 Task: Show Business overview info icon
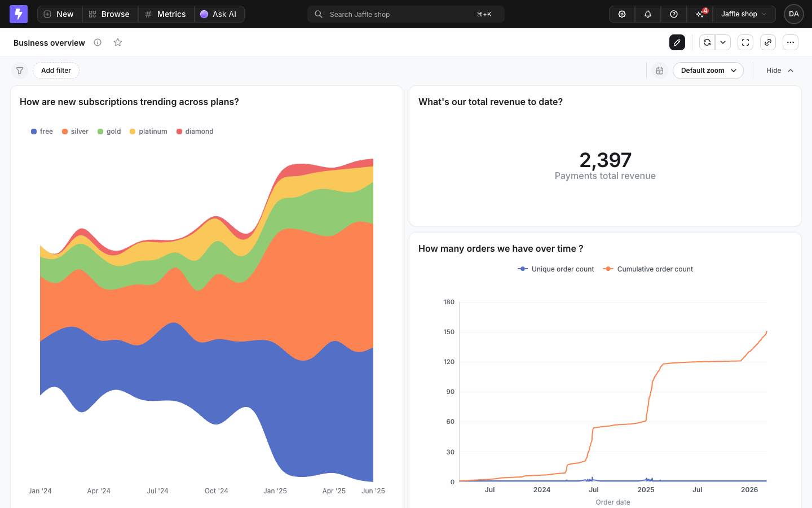[98, 42]
